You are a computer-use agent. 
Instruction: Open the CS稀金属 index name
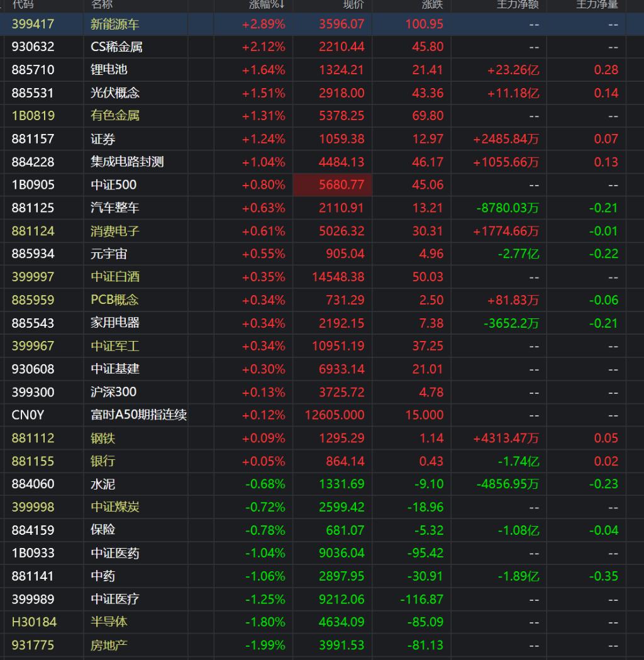(x=116, y=47)
